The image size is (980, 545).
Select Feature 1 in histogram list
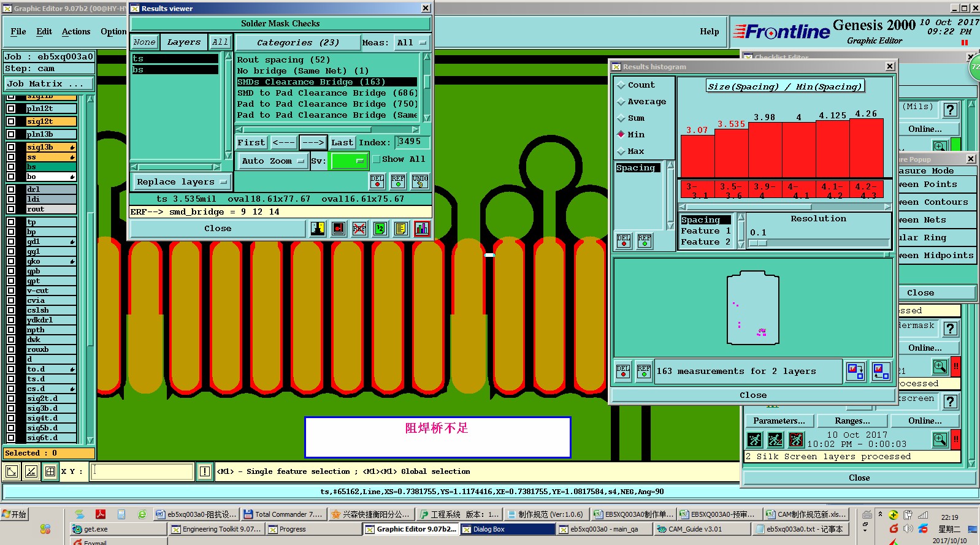tap(706, 231)
